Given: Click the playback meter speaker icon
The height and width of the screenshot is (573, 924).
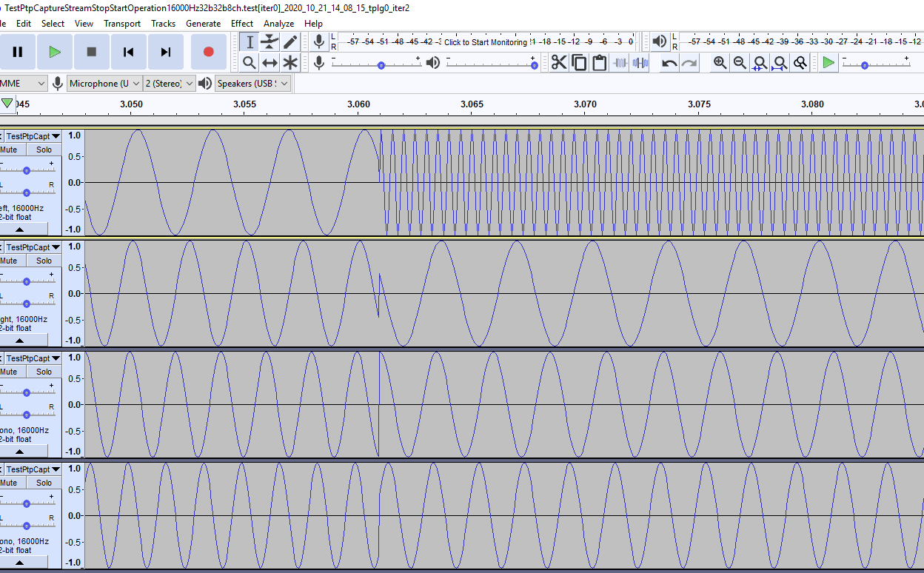Looking at the screenshot, I should [x=660, y=41].
